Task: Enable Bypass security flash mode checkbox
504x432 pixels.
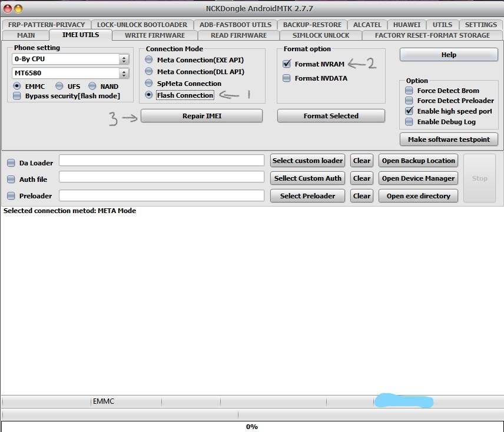Action: tap(16, 96)
